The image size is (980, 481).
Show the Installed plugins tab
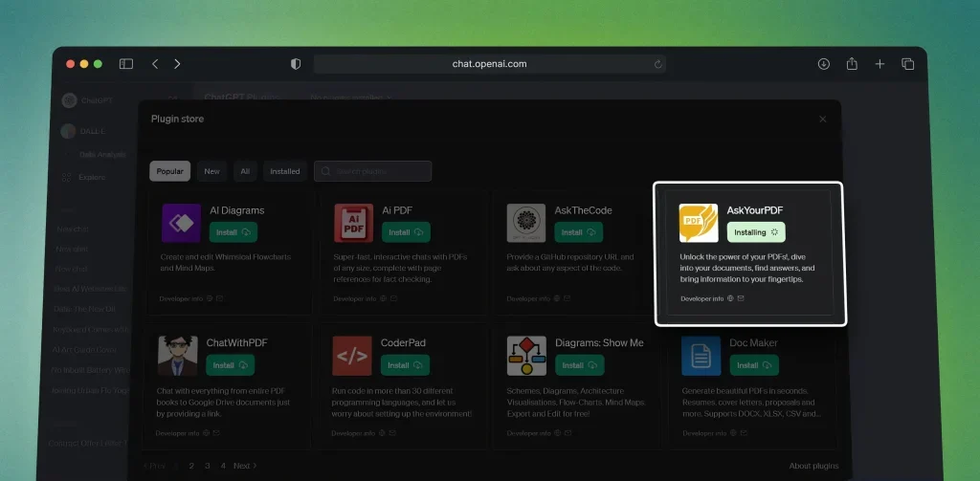284,171
